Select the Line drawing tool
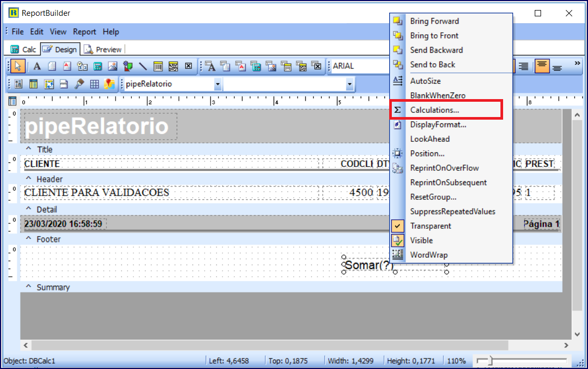 click(143, 66)
